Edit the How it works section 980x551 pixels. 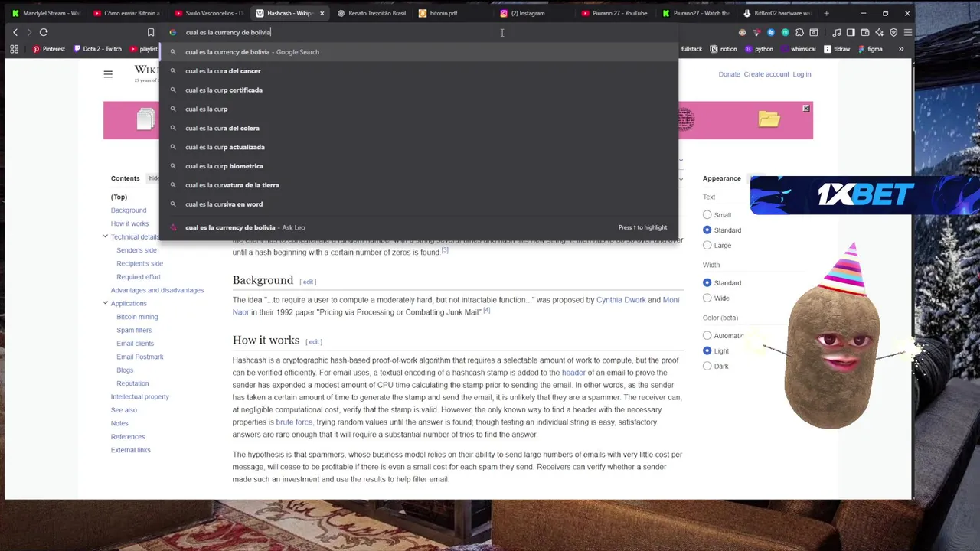314,341
